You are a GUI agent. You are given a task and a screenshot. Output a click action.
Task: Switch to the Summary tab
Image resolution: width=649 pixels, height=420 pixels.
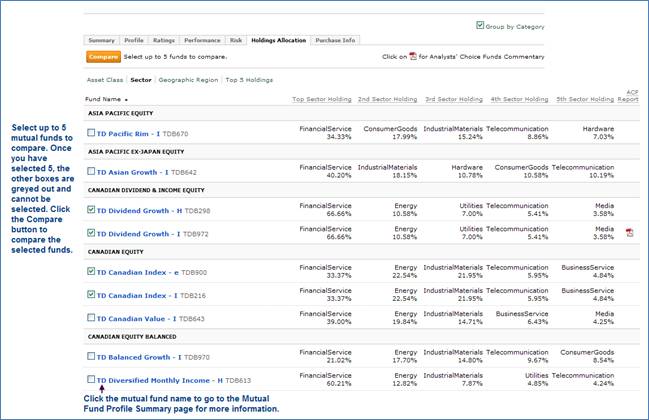[x=101, y=40]
